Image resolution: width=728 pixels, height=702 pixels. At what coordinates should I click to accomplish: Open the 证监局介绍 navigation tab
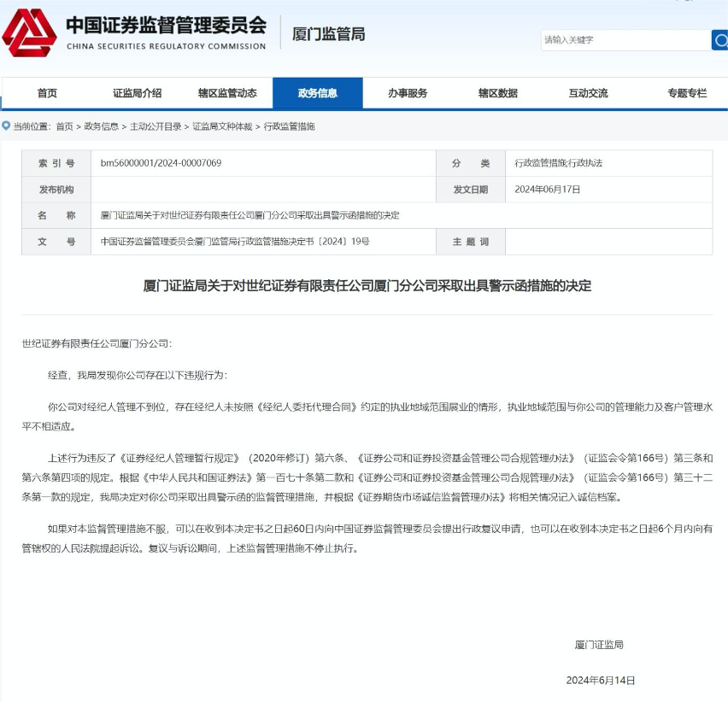point(137,93)
